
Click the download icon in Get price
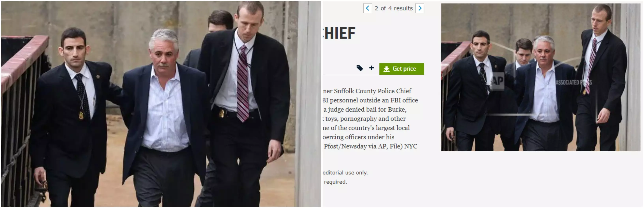[386, 69]
